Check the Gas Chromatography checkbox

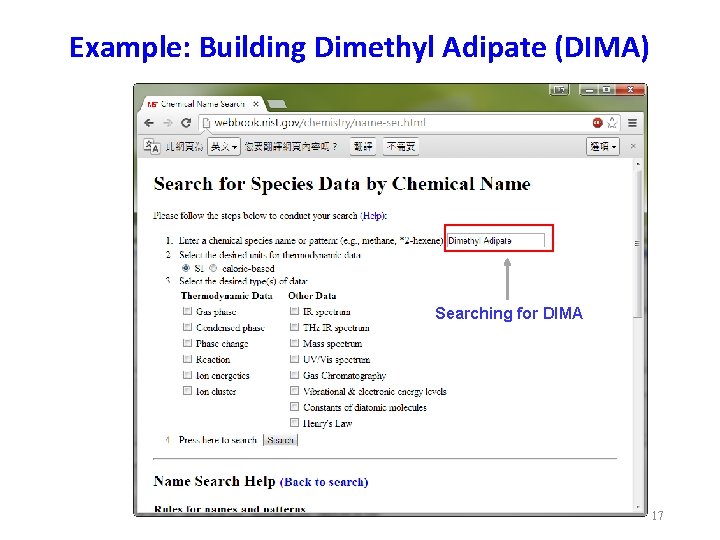click(294, 375)
